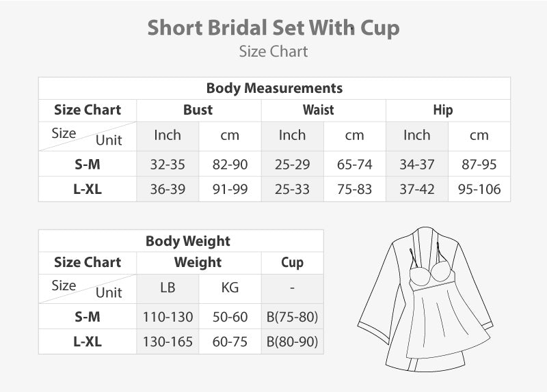Click the bust 91-99 cm cell
Image resolution: width=547 pixels, height=392 pixels.
(x=230, y=189)
